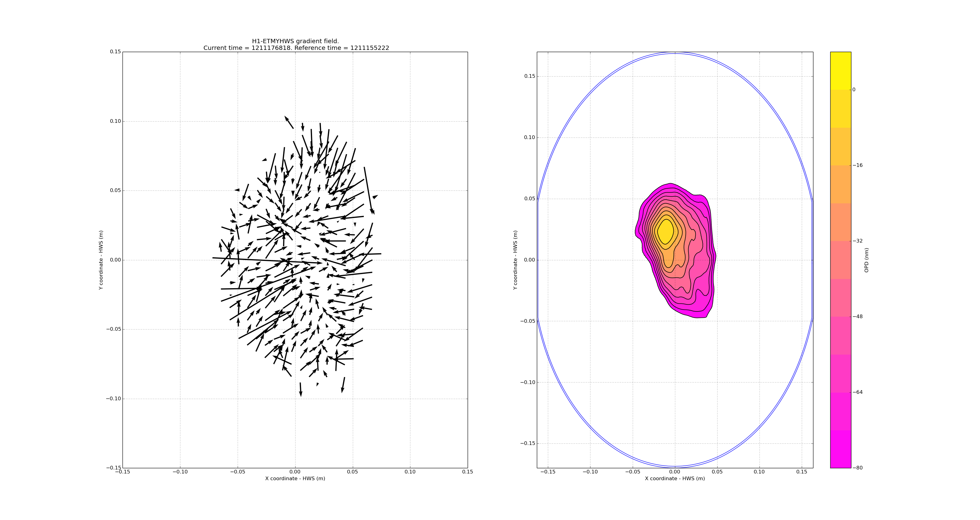Click the left plot X coordinate axis label
This screenshot has height=520, width=980.
pos(295,479)
